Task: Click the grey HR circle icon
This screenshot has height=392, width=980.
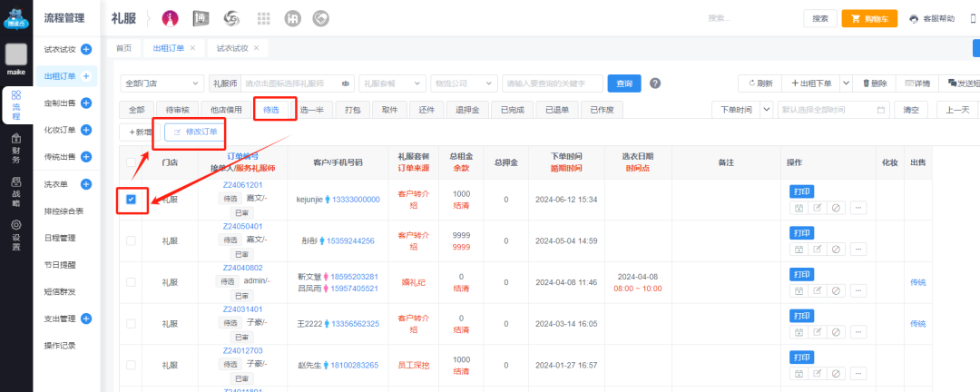Action: pos(292,19)
